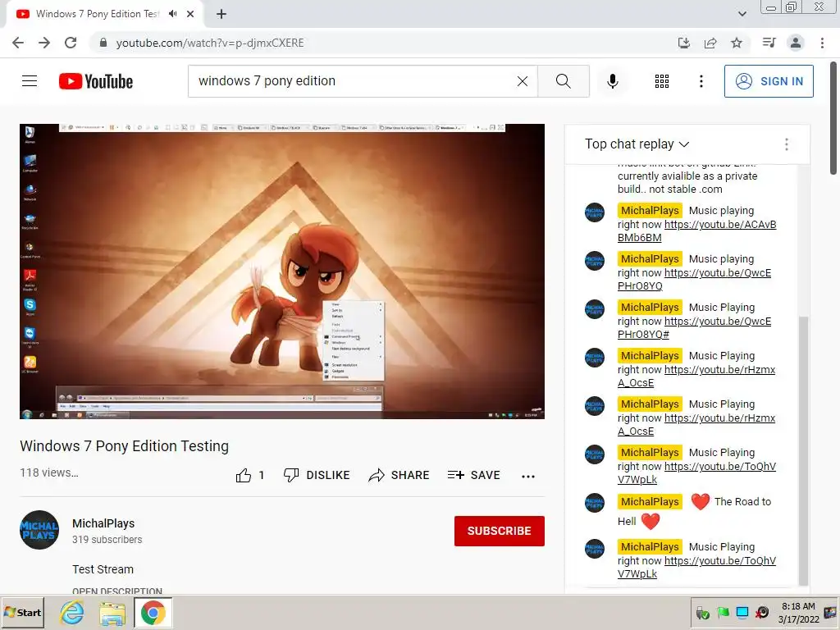Click the 319 subscribers text
Screen dimensions: 840x630
(107, 540)
